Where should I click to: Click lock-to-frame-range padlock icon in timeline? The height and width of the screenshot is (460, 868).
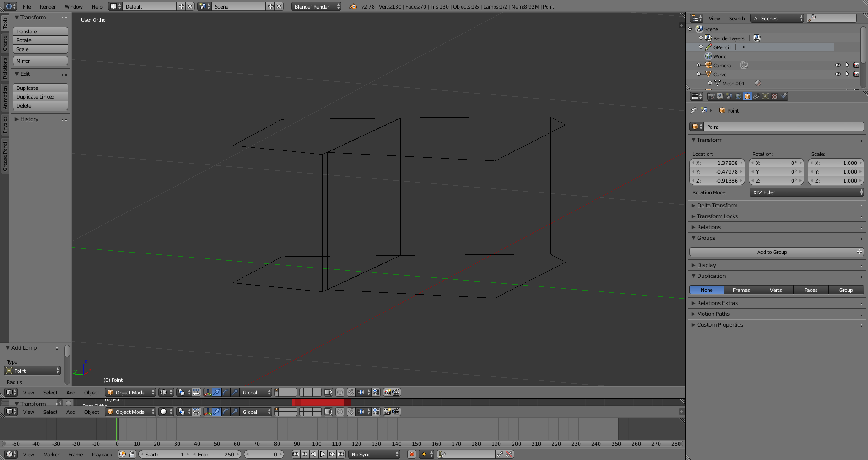[x=132, y=454]
